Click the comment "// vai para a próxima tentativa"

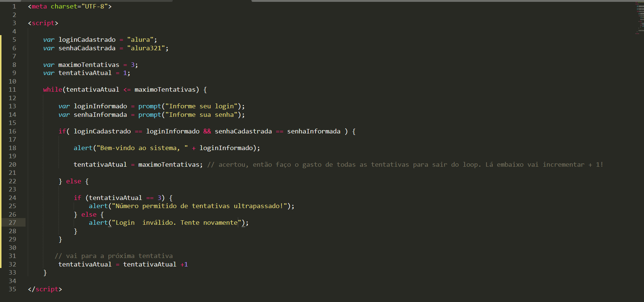[114, 256]
